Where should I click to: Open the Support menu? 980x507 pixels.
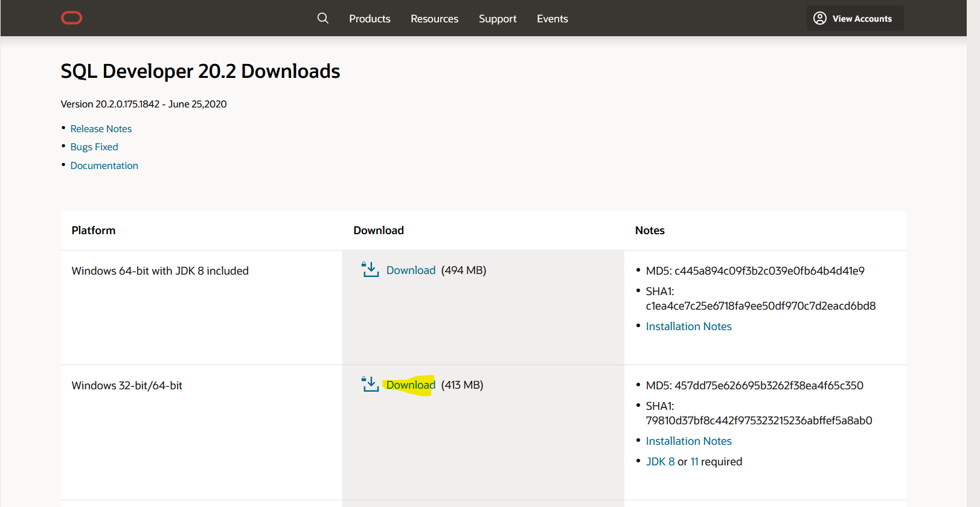coord(498,19)
